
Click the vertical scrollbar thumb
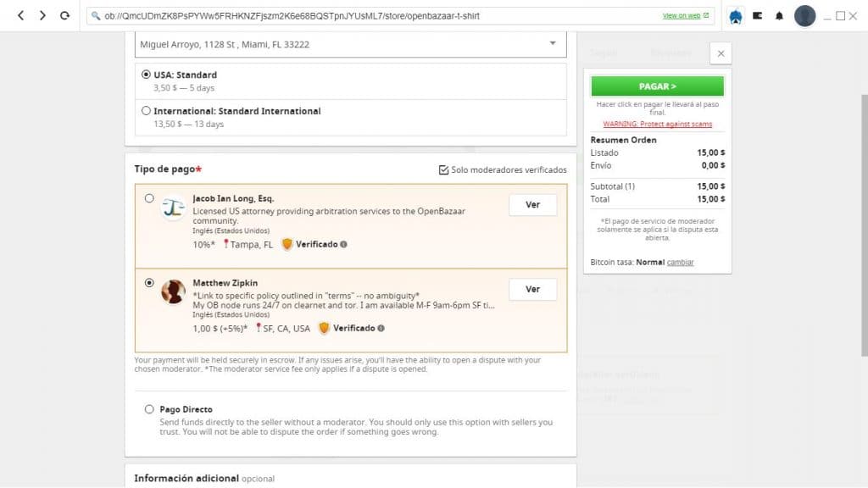click(864, 225)
